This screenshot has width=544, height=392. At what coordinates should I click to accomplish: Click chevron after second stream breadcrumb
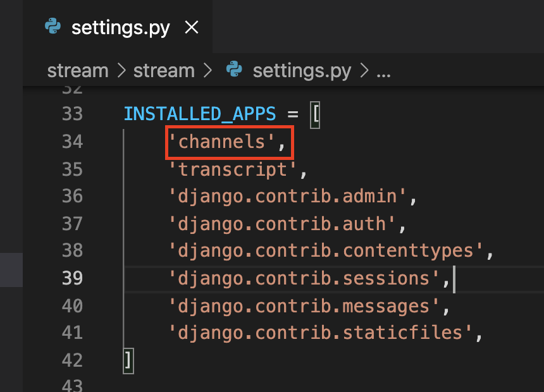(x=207, y=71)
